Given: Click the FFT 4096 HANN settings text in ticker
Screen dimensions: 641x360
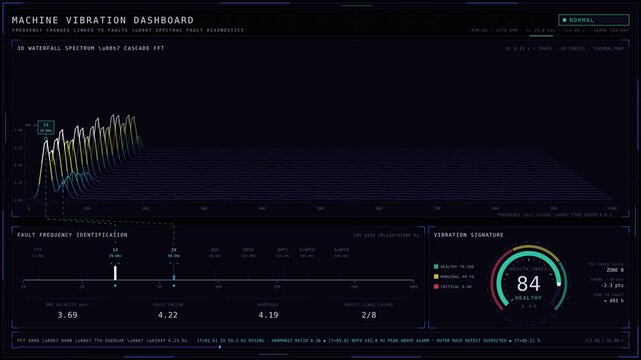Looking at the screenshot, I should click(102, 340).
